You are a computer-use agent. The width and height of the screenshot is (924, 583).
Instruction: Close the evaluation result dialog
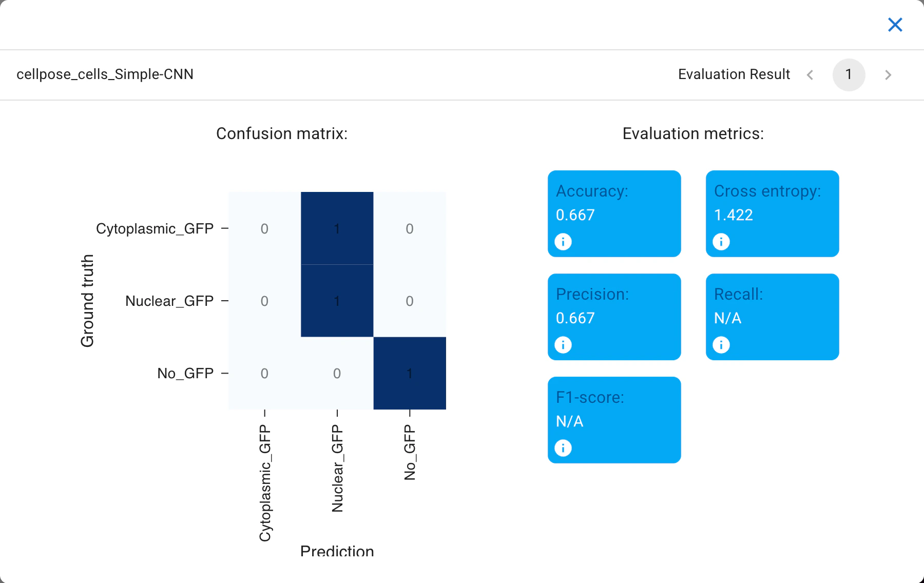(x=895, y=25)
